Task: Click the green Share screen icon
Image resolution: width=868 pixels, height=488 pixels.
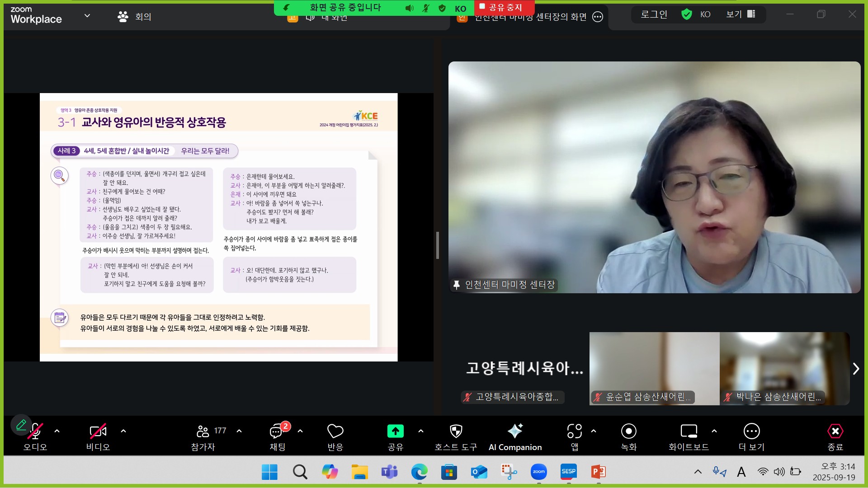Action: 395,432
